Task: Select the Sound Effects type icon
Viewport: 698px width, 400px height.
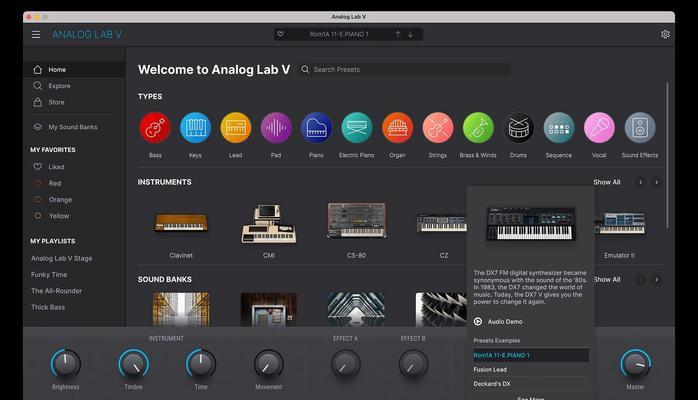Action: point(640,128)
